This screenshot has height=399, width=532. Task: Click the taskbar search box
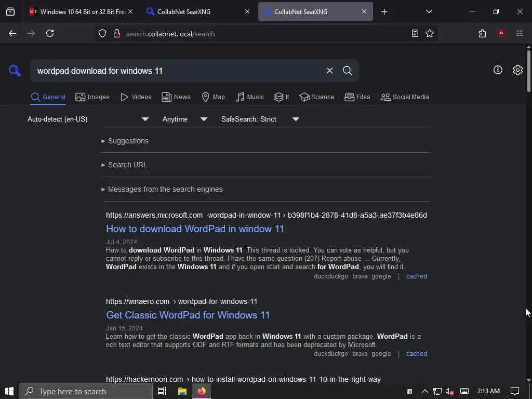[86, 392]
